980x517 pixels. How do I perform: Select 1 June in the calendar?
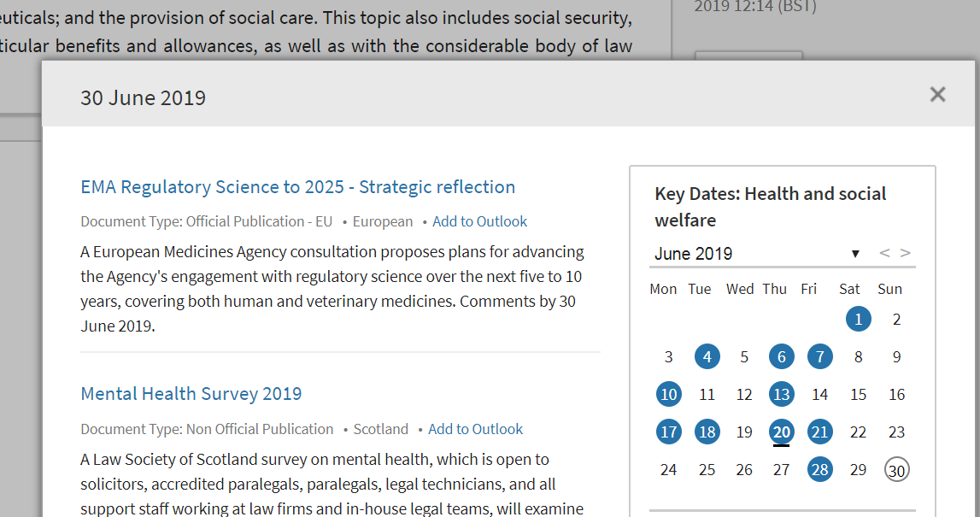[858, 320]
